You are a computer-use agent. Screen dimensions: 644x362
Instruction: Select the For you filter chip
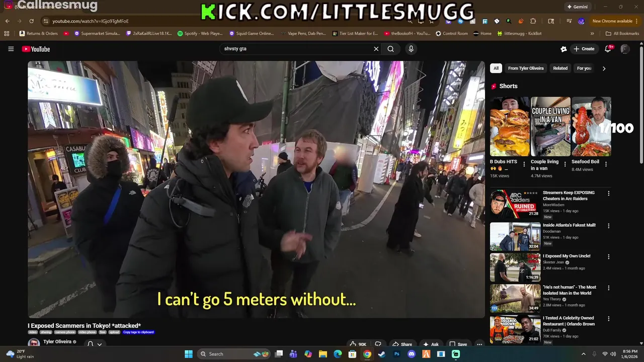(x=584, y=68)
